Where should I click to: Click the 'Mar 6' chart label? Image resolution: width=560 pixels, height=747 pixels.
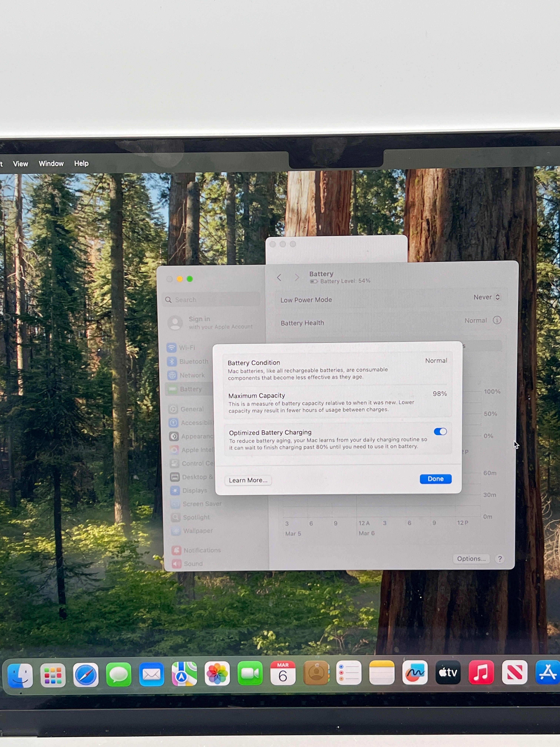tap(367, 533)
